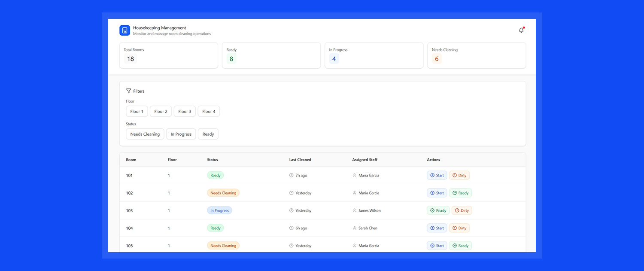
Task: Enable the In Progress status filter
Action: click(x=181, y=134)
